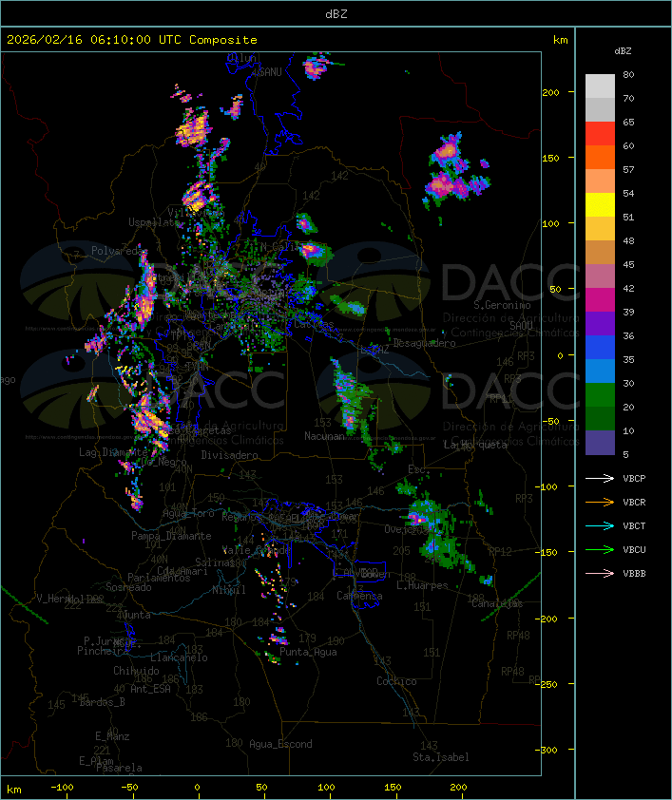Click the Chihuido place label
This screenshot has width=672, height=800.
136,671
